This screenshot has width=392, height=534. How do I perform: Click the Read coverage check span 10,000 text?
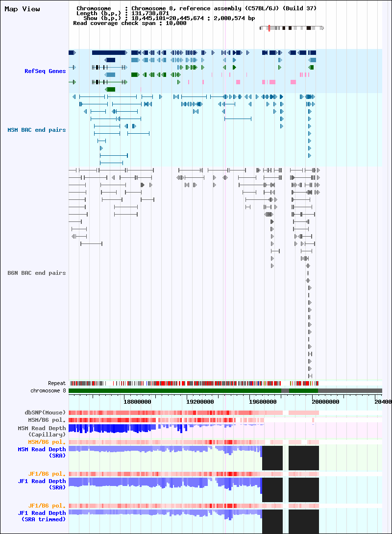pos(130,23)
